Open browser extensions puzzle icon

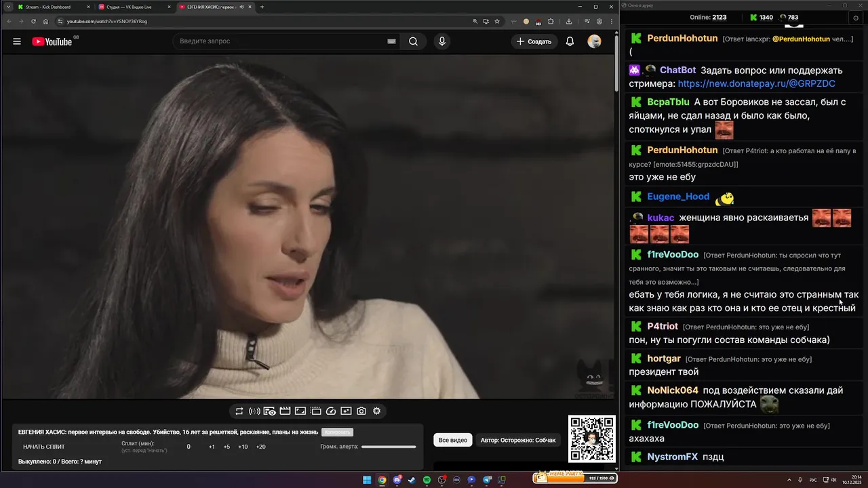pos(550,21)
